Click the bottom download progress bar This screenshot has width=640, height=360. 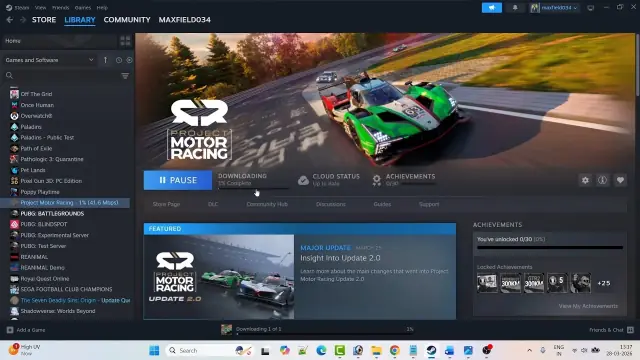[x=325, y=334]
